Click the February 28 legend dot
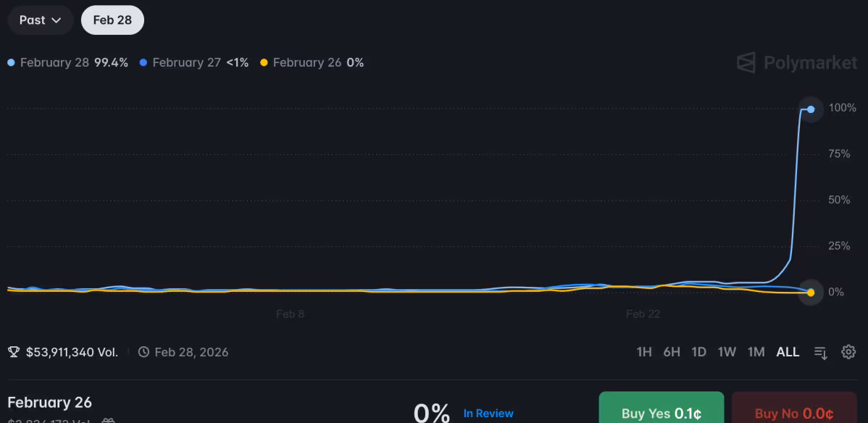The height and width of the screenshot is (423, 868). (11, 63)
